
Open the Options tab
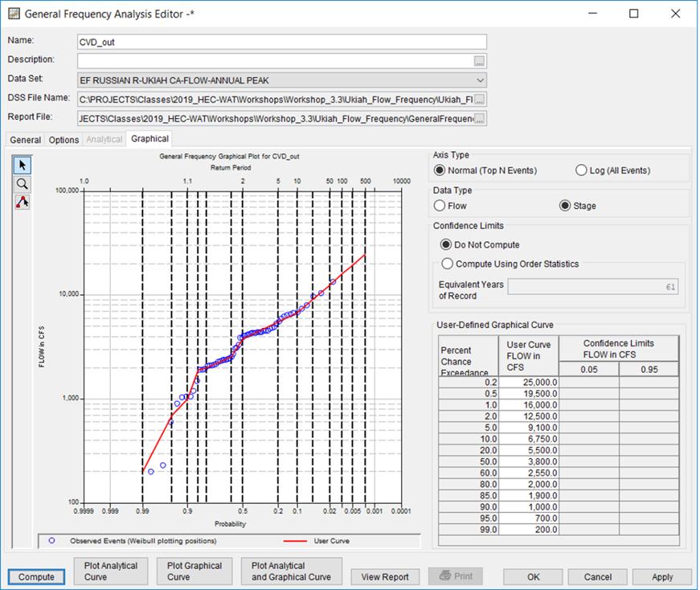(63, 139)
